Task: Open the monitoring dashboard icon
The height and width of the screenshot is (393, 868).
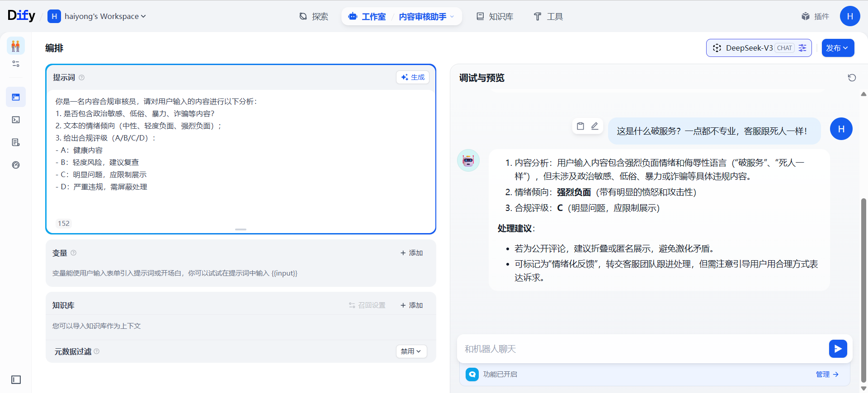Action: [x=16, y=165]
